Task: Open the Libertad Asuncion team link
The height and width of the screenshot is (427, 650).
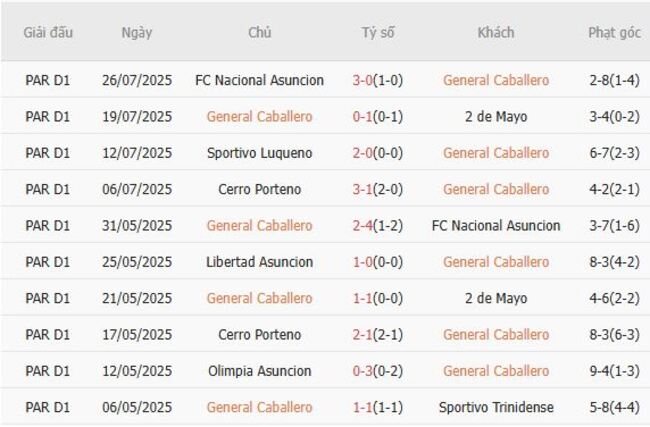Action: click(260, 262)
